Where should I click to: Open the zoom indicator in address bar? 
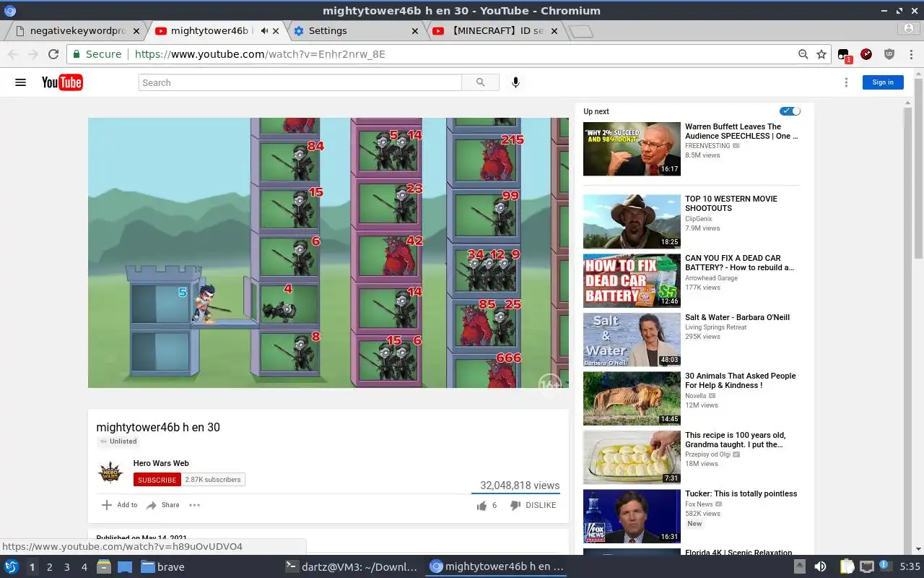tap(803, 54)
